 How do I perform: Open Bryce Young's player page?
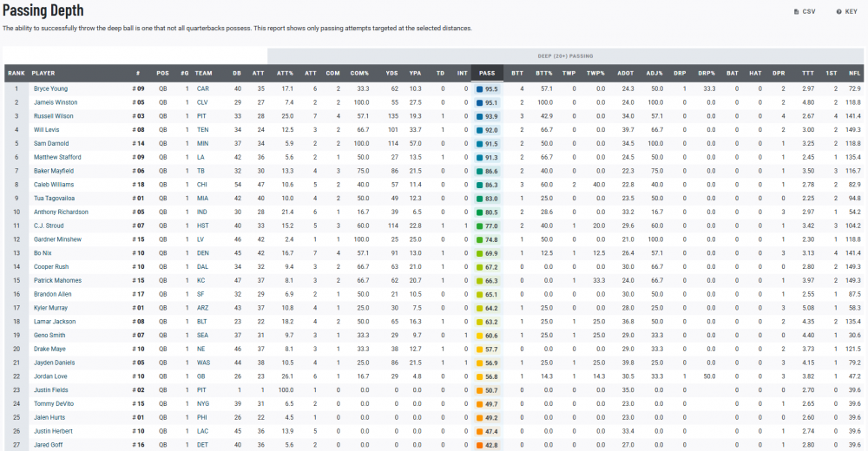(50, 89)
